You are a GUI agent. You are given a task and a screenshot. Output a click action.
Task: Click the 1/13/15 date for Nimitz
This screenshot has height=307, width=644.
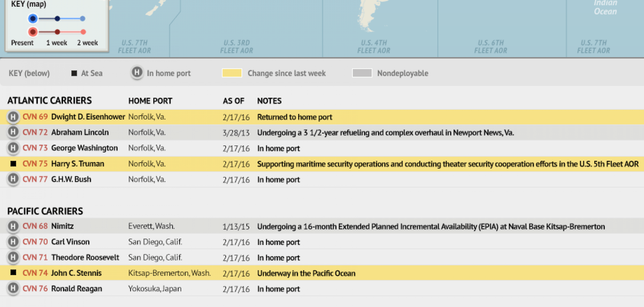click(236, 227)
